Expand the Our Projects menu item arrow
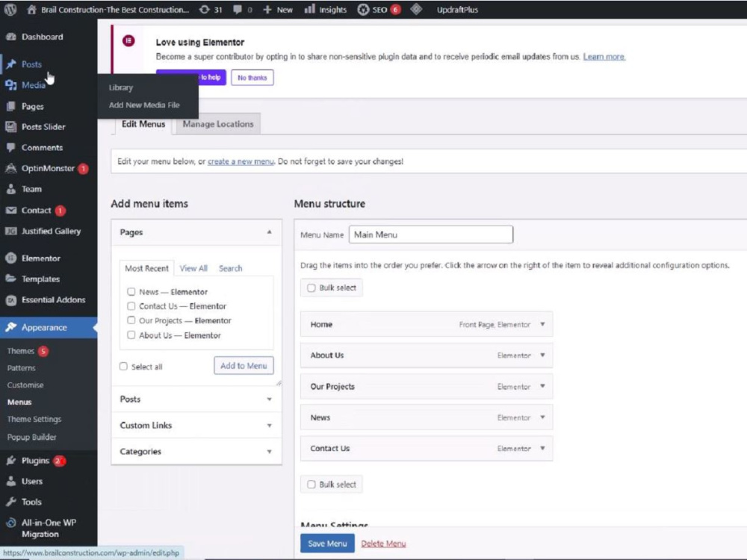 542,386
